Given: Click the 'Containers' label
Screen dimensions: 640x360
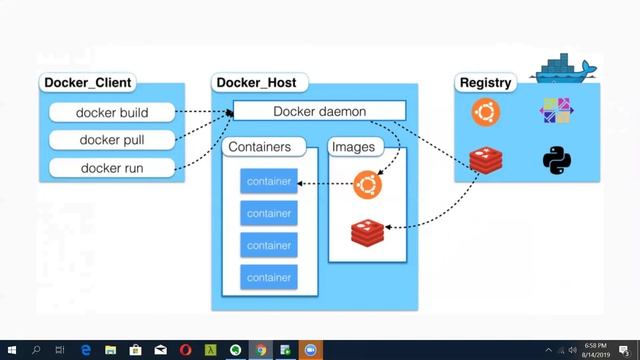Looking at the screenshot, I should click(x=264, y=147).
